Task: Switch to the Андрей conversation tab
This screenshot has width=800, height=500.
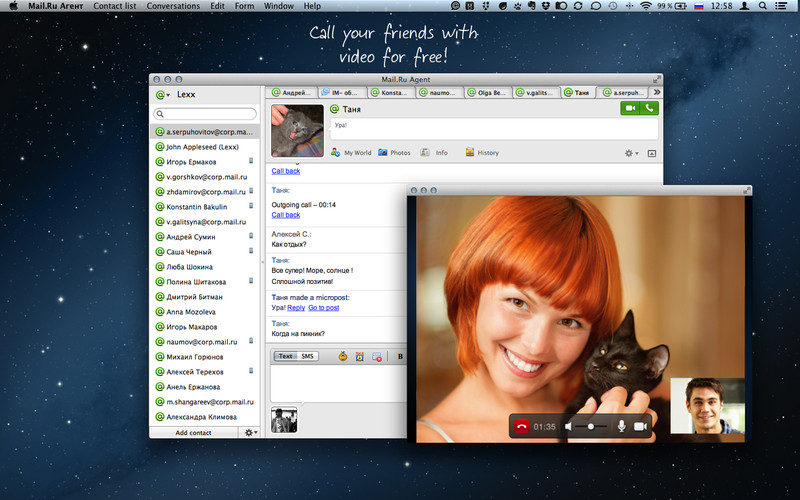Action: tap(291, 92)
